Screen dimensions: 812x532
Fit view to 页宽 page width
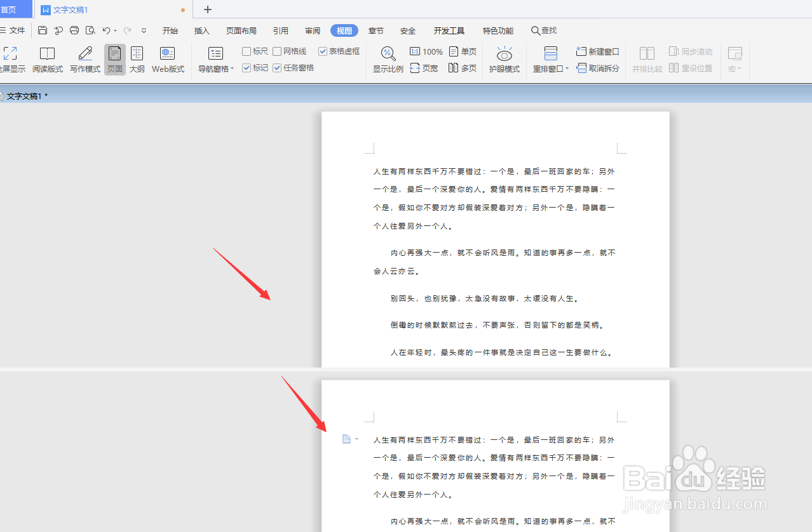click(424, 68)
